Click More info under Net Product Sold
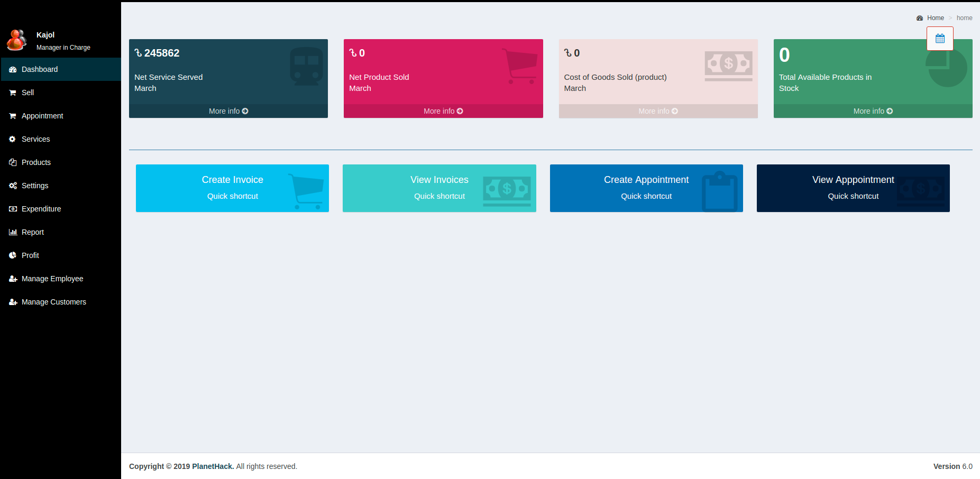 pos(443,111)
